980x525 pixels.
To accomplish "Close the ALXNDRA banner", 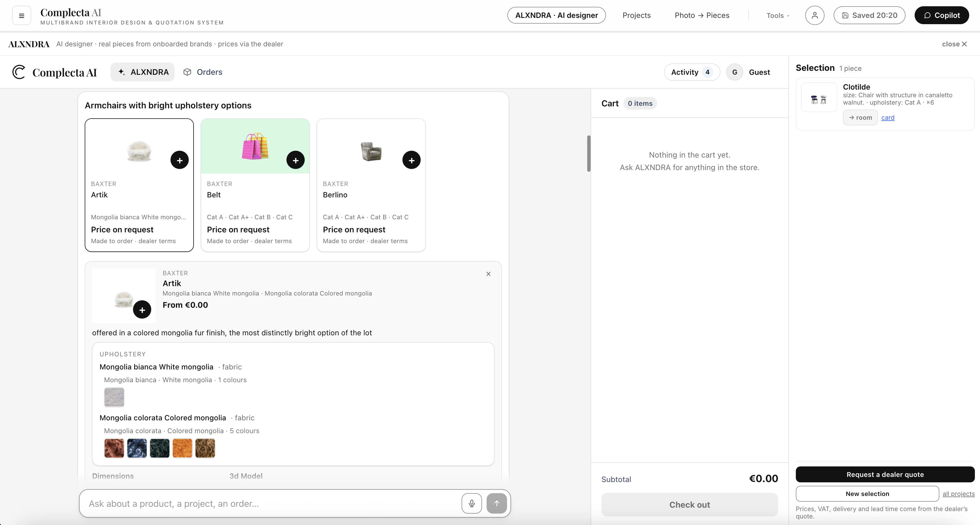I will pos(954,44).
